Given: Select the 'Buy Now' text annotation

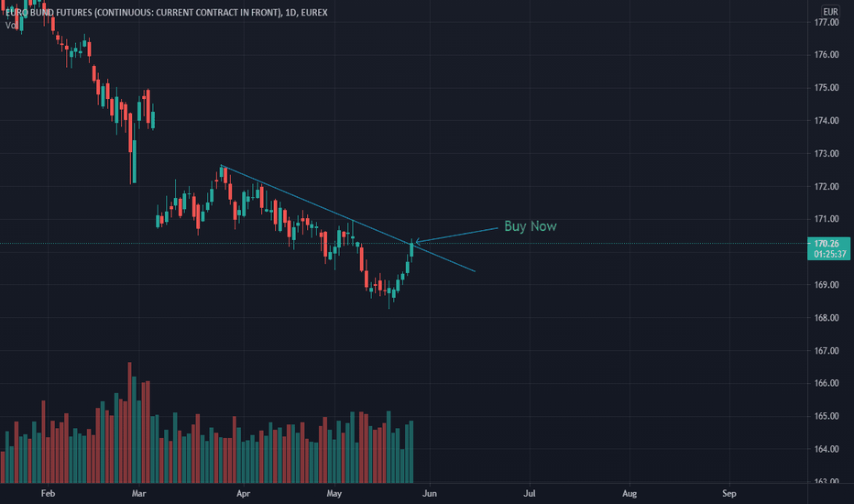Looking at the screenshot, I should 530,226.
